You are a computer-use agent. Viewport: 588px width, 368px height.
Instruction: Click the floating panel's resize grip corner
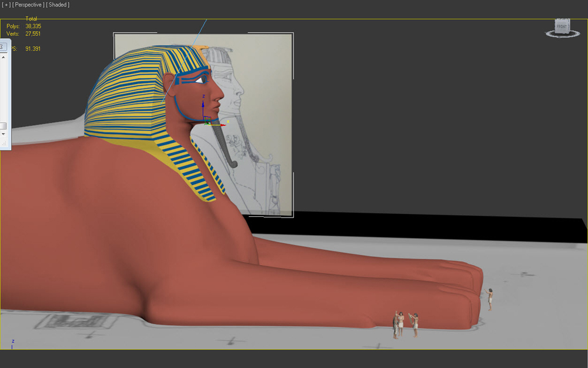(4, 143)
